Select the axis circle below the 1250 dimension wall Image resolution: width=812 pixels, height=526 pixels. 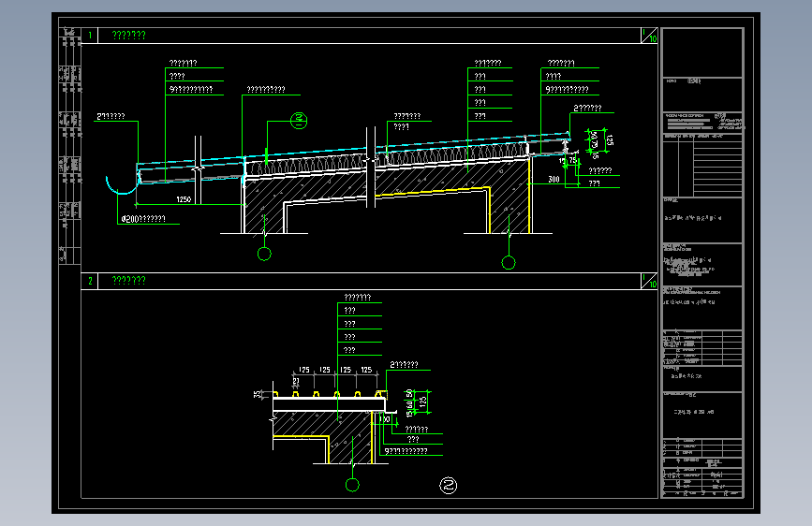point(264,254)
